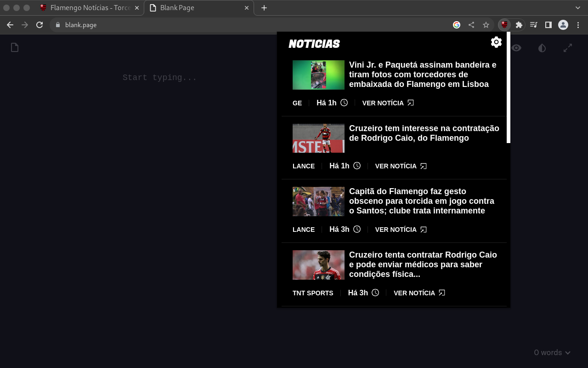Enter fullscreen with the expand arrows
Image resolution: width=588 pixels, height=368 pixels.
coord(568,48)
